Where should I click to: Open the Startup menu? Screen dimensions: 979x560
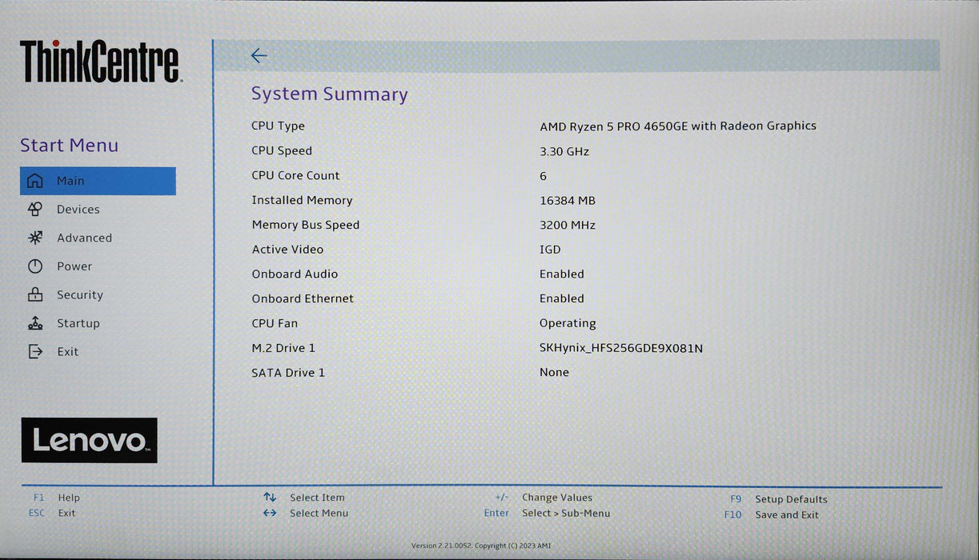pyautogui.click(x=78, y=323)
